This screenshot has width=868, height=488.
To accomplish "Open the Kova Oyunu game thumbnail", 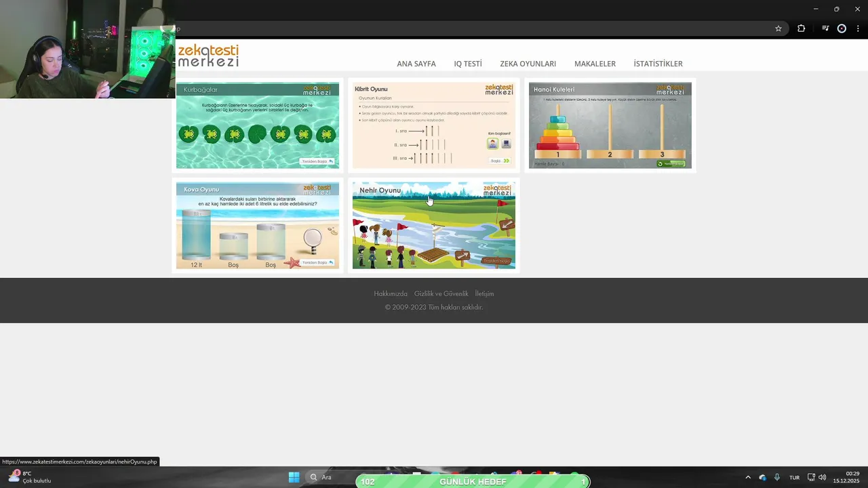I will coord(258,226).
